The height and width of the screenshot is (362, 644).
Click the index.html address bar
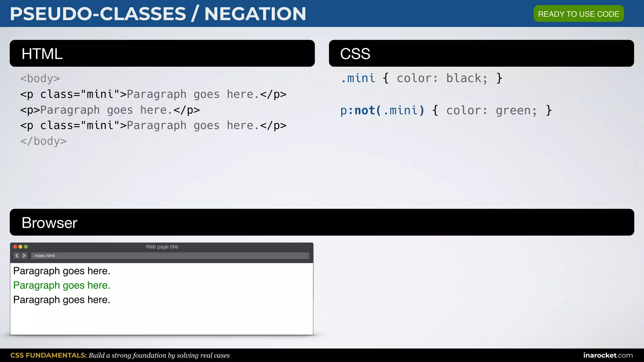pyautogui.click(x=170, y=256)
